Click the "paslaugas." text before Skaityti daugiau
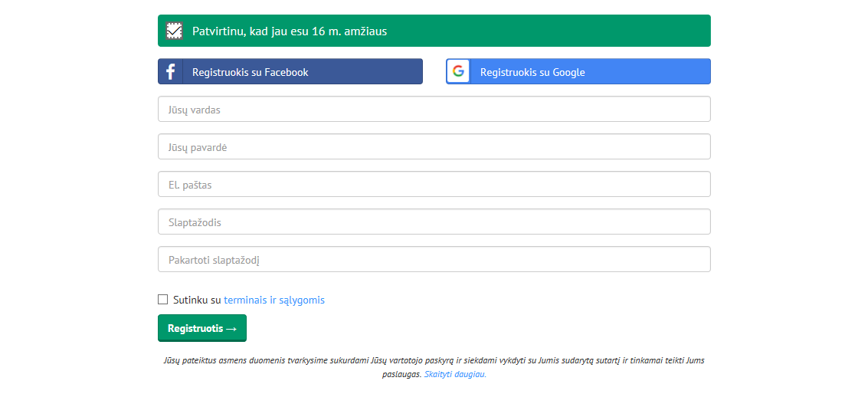868x394 pixels. tap(402, 374)
